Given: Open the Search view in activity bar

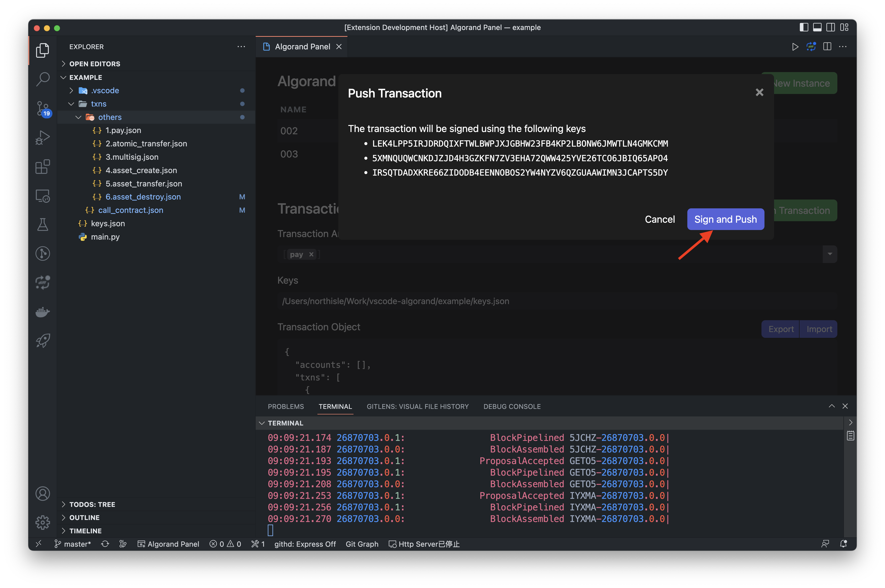Looking at the screenshot, I should (42, 79).
